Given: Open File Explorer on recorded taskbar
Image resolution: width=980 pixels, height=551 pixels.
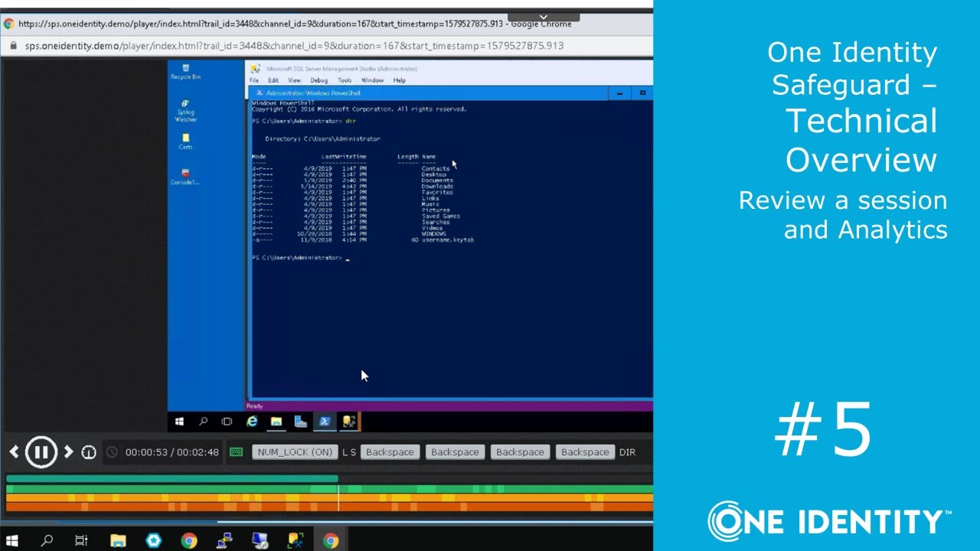Looking at the screenshot, I should click(x=276, y=421).
